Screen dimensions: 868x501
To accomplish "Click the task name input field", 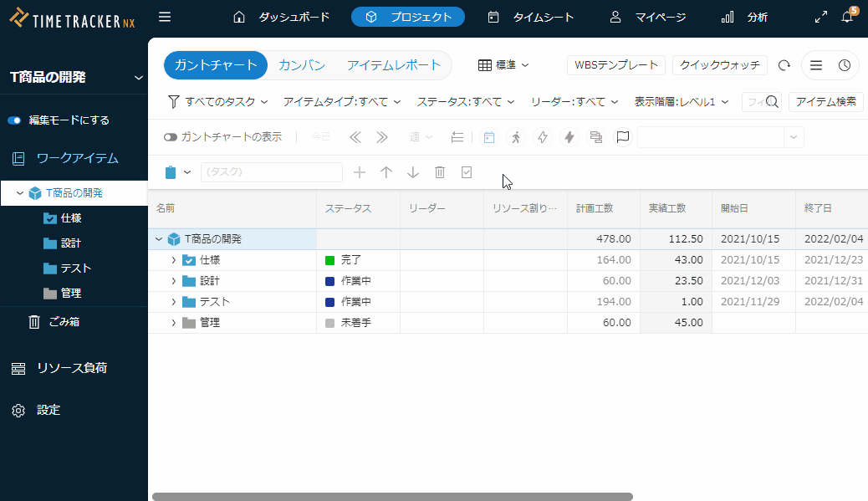I will coord(272,172).
